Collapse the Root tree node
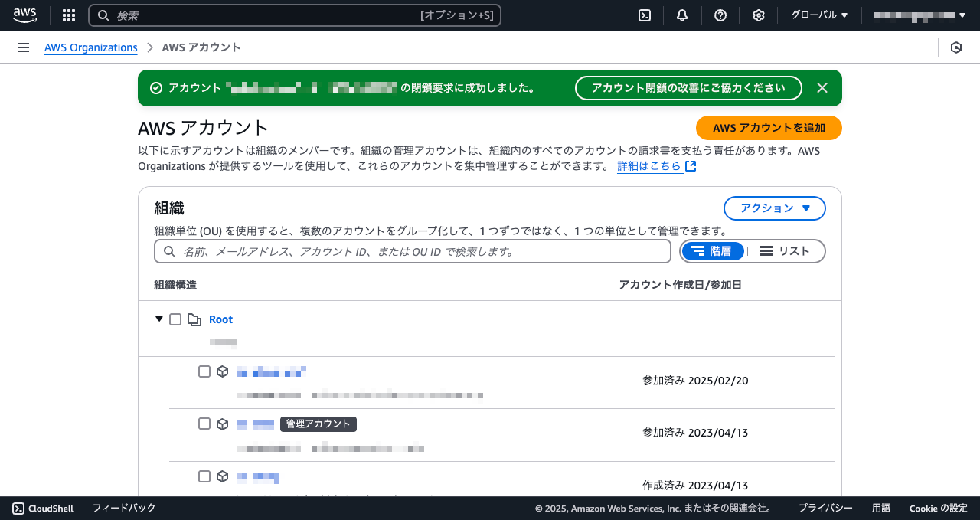980x520 pixels. click(159, 319)
